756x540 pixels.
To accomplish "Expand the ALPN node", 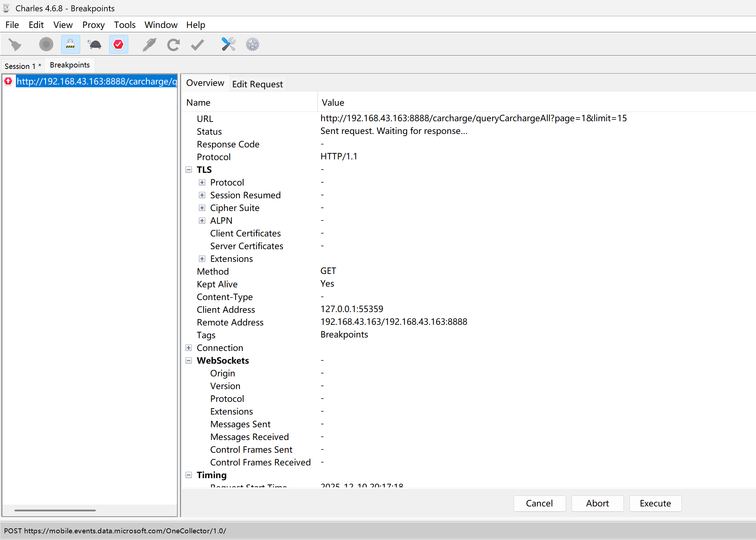I will click(202, 221).
